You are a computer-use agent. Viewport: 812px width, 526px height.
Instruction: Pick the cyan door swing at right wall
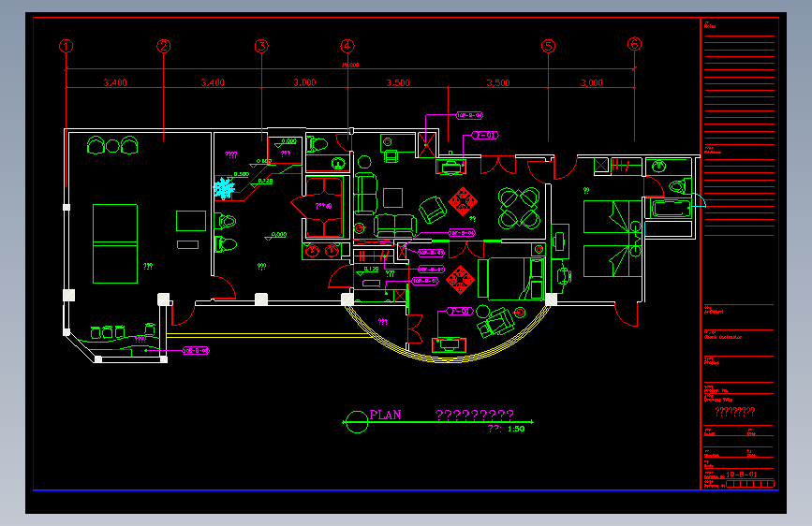(x=699, y=200)
